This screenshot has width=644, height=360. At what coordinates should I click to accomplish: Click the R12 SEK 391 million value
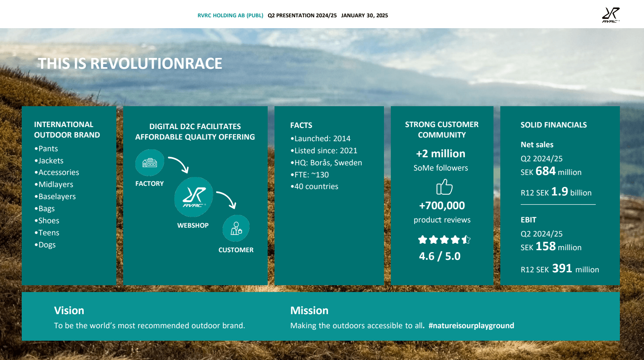[x=560, y=268]
